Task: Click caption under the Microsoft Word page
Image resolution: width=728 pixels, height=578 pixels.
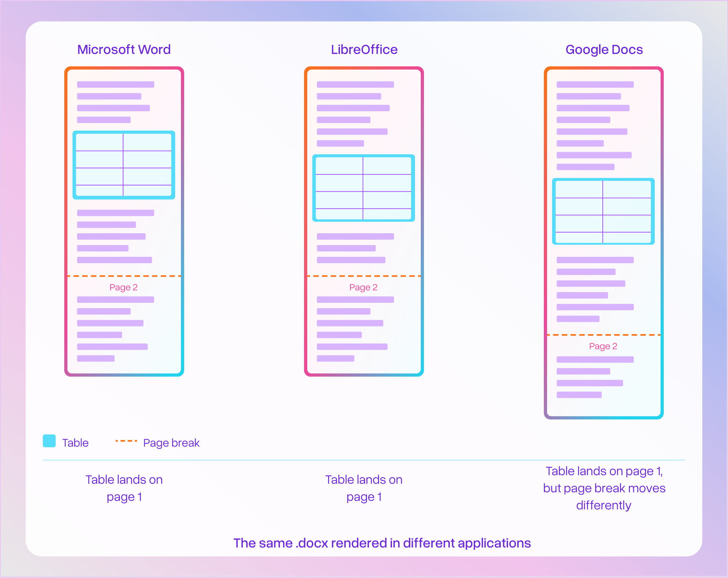Action: point(124,488)
